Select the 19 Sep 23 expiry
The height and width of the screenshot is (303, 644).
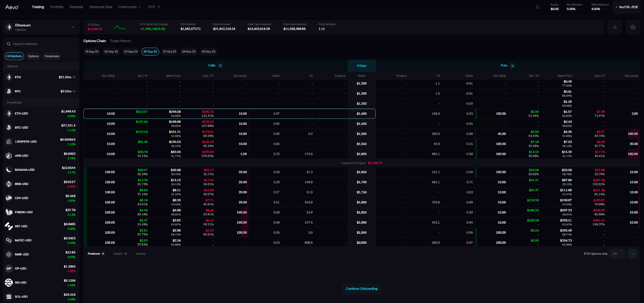[92, 51]
